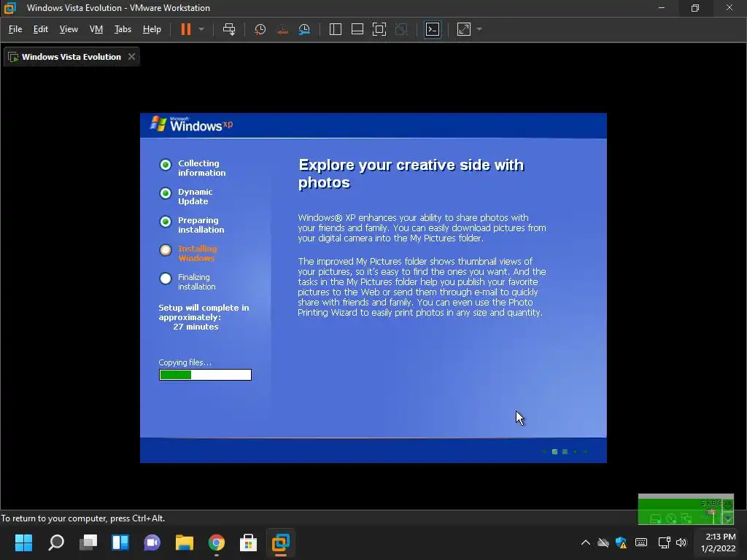This screenshot has height=560, width=747.
Task: Open taskbar Search
Action: [56, 542]
